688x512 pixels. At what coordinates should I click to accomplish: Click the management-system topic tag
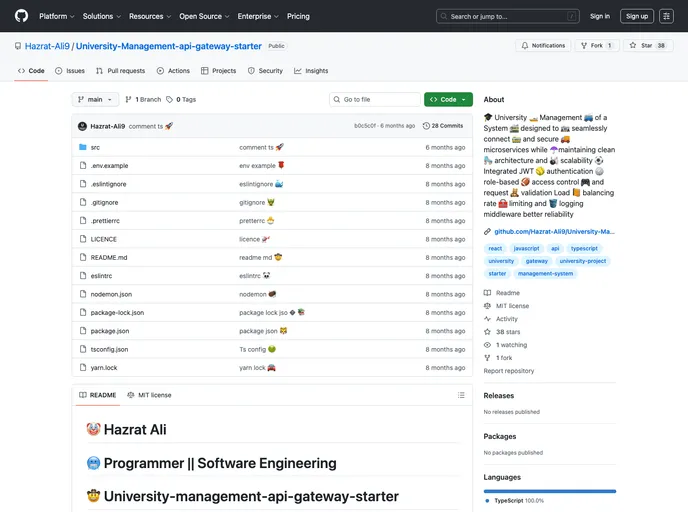pos(545,273)
